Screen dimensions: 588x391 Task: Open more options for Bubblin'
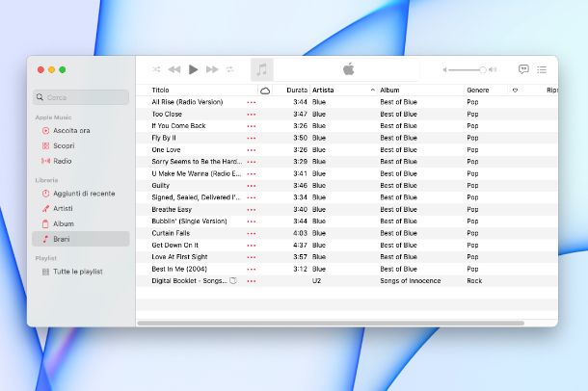[x=252, y=222]
